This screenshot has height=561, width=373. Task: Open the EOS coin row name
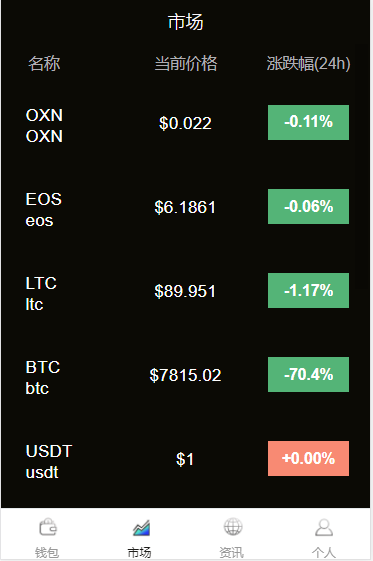43,210
